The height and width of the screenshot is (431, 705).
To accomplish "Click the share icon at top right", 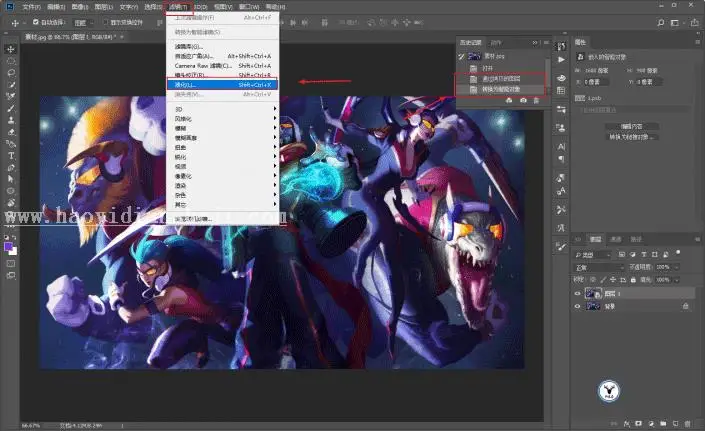I will (695, 22).
